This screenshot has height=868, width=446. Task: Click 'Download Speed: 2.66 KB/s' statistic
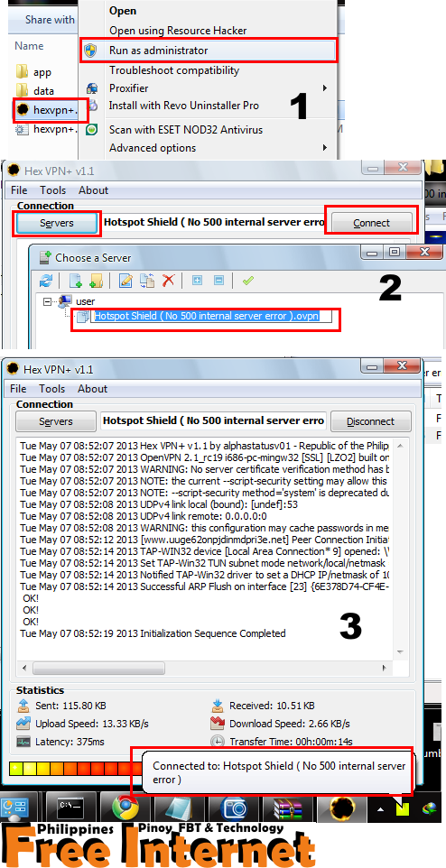289,724
